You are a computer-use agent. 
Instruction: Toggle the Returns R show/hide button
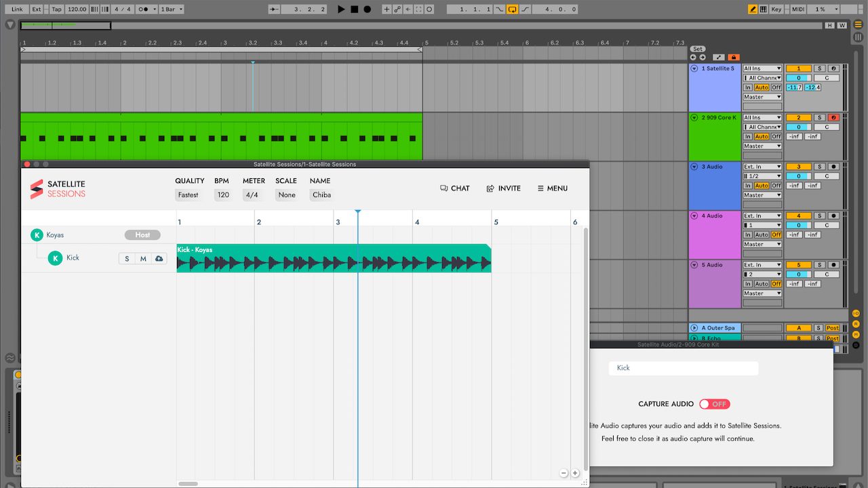pos(856,324)
